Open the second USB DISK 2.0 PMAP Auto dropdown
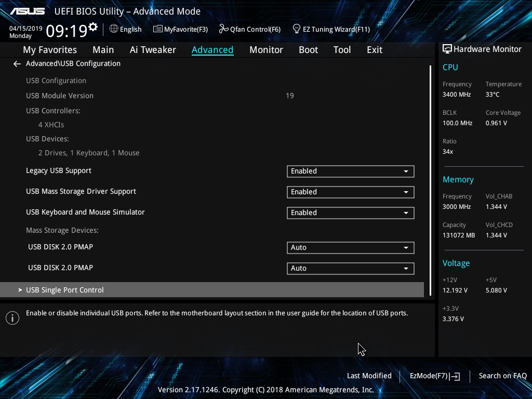 point(350,269)
